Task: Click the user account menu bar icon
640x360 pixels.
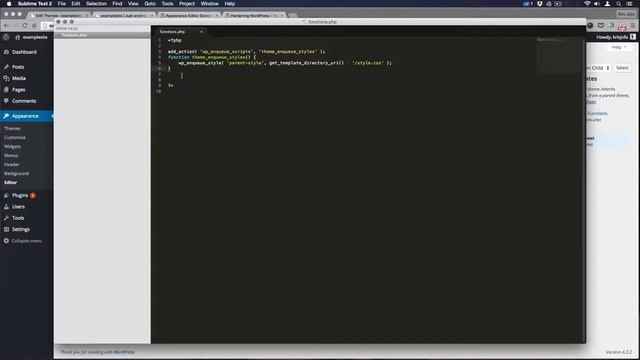Action: click(x=608, y=4)
